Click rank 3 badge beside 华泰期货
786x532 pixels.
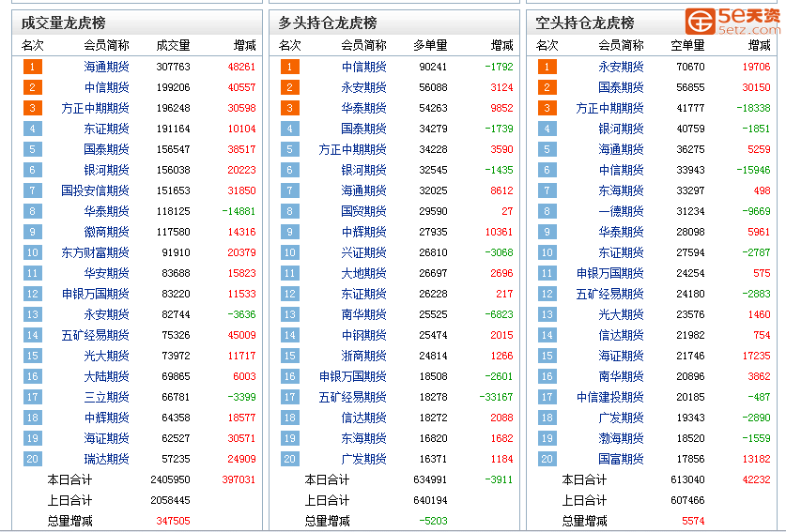click(x=290, y=108)
